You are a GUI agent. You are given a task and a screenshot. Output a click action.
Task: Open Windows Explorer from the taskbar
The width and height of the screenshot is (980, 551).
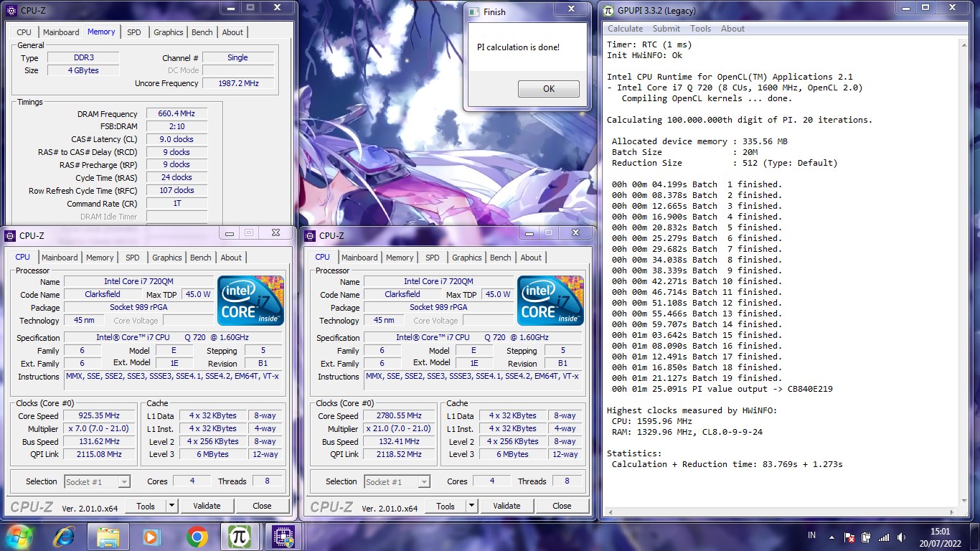(x=108, y=537)
